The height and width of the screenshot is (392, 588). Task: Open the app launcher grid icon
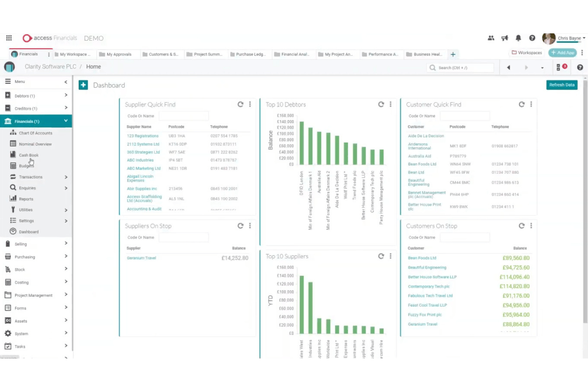coord(9,38)
